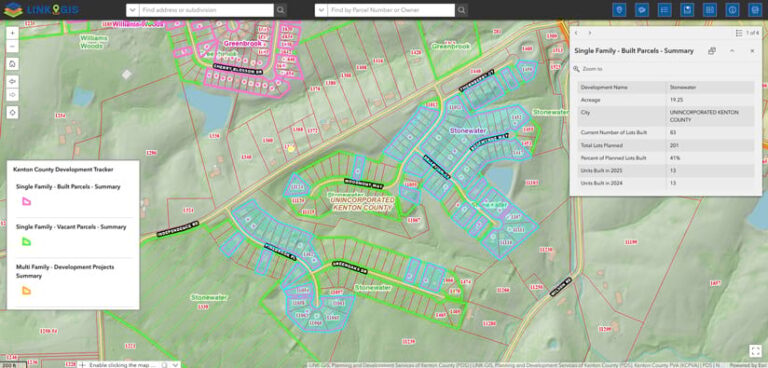Select the Acreage 19.25 value

[675, 100]
